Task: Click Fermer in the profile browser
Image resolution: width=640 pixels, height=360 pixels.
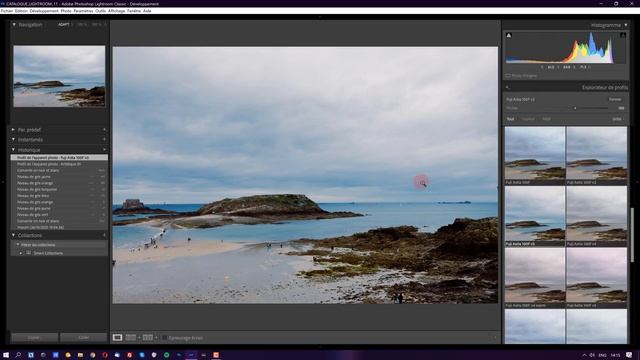Action: click(x=615, y=99)
